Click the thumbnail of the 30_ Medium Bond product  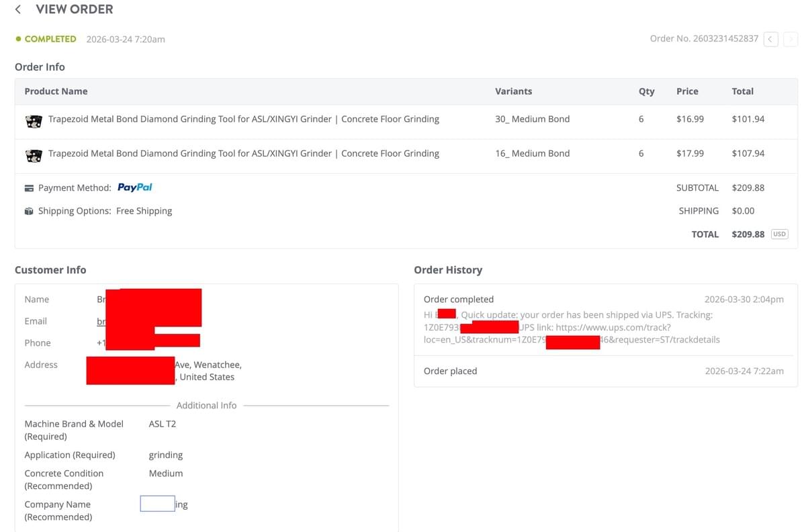pos(34,122)
